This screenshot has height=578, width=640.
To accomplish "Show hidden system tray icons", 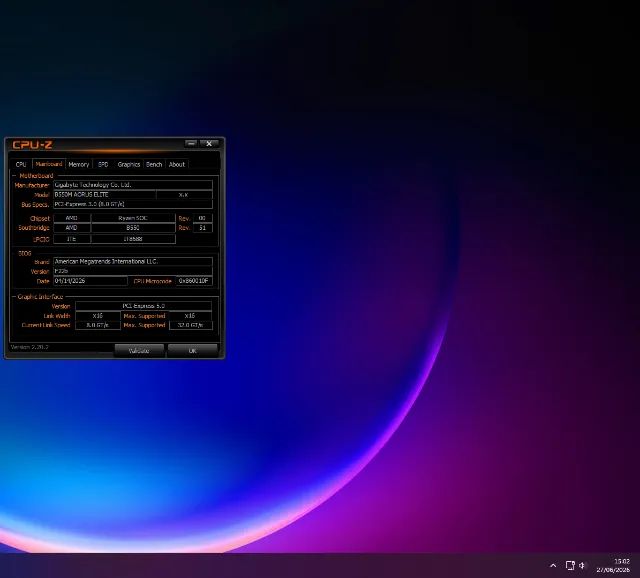I will [x=553, y=566].
